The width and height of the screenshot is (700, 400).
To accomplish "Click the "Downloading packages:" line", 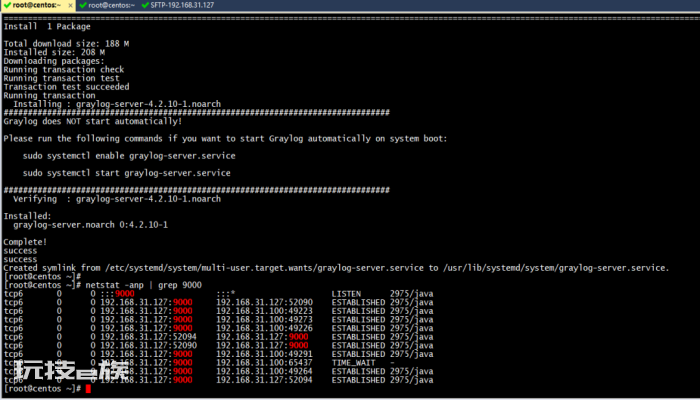I will pos(54,61).
